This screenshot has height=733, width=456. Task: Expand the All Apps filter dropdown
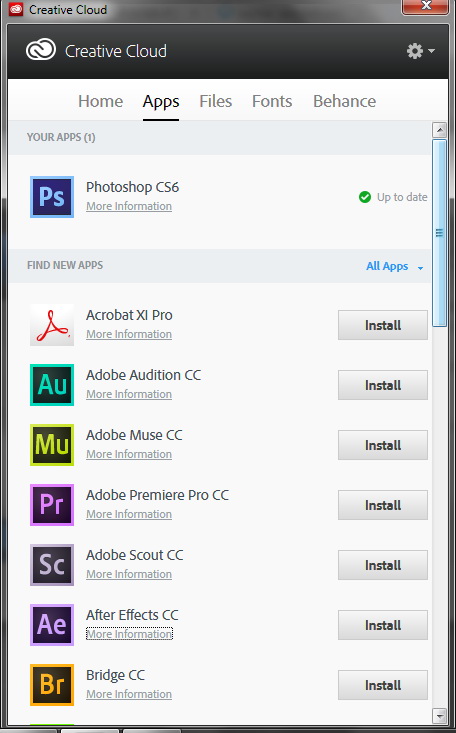tap(395, 266)
